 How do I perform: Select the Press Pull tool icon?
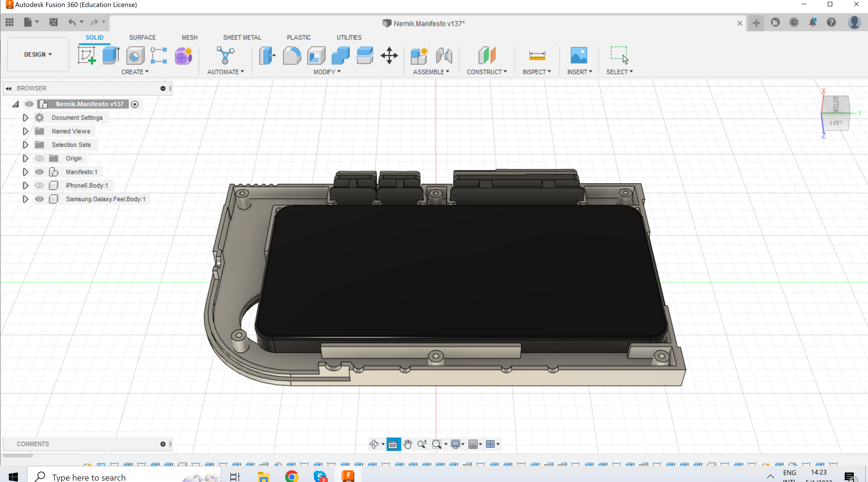[267, 55]
